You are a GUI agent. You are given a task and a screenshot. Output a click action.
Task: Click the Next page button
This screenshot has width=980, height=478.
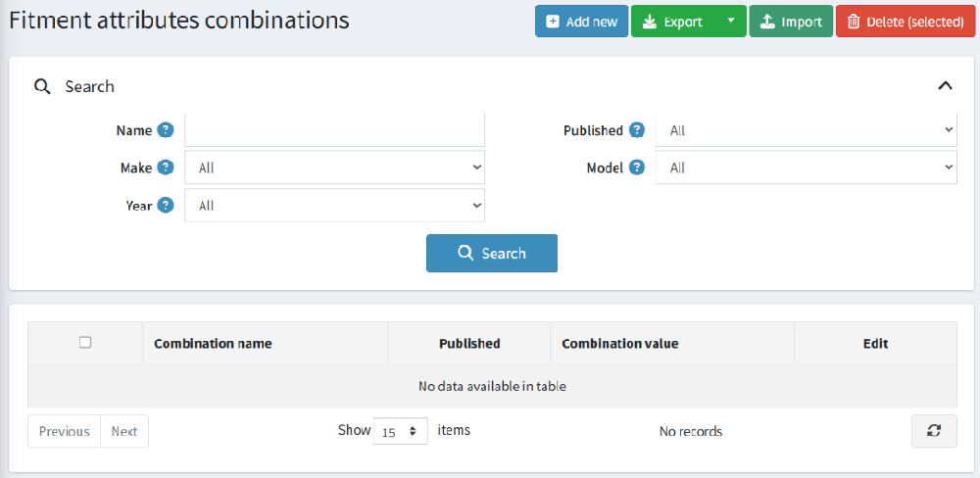tap(124, 431)
